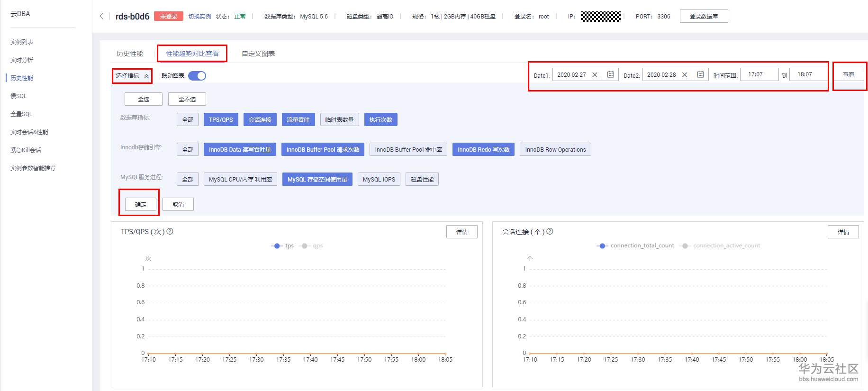Click the Date1 date input field
The height and width of the screenshot is (391, 868).
(586, 74)
